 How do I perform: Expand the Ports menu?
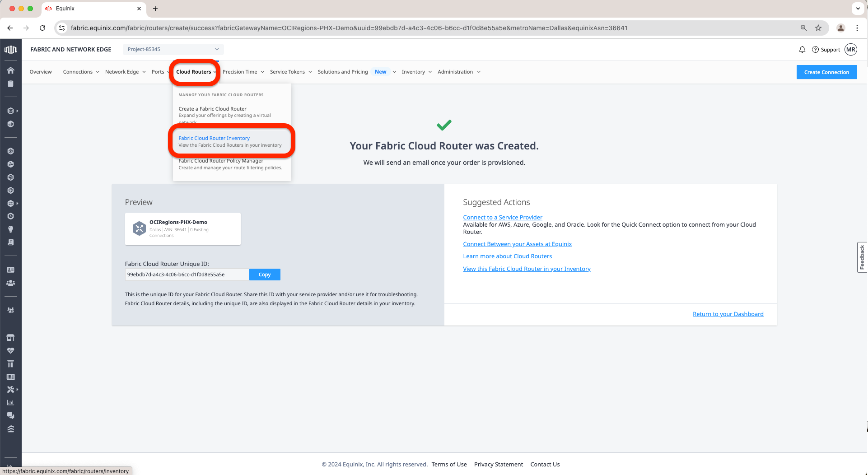click(x=159, y=72)
